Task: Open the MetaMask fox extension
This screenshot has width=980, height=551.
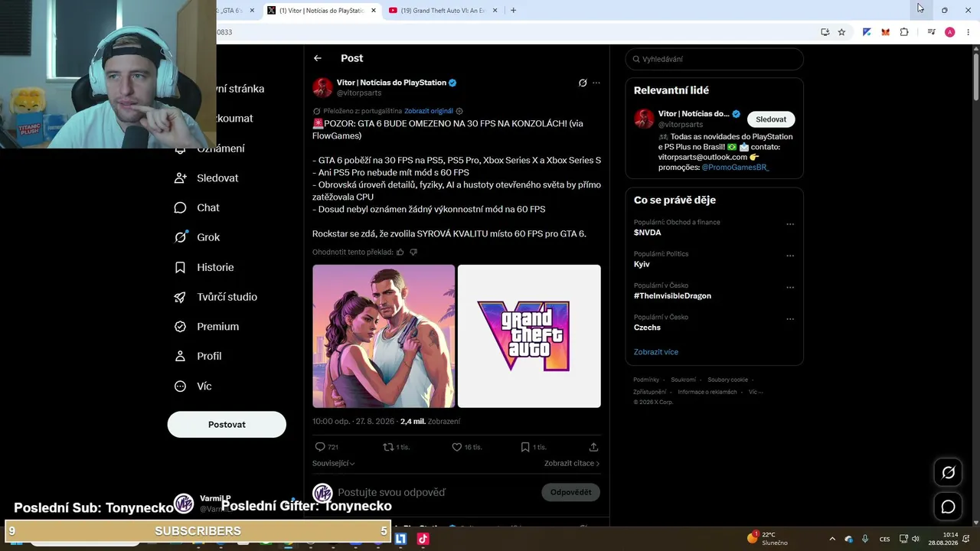Action: (885, 32)
